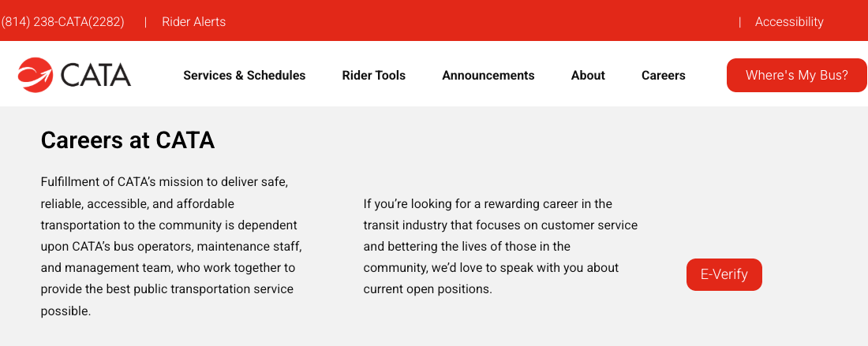The height and width of the screenshot is (346, 868).
Task: Click the divider between phone number and Rider Alerts
Action: [146, 22]
